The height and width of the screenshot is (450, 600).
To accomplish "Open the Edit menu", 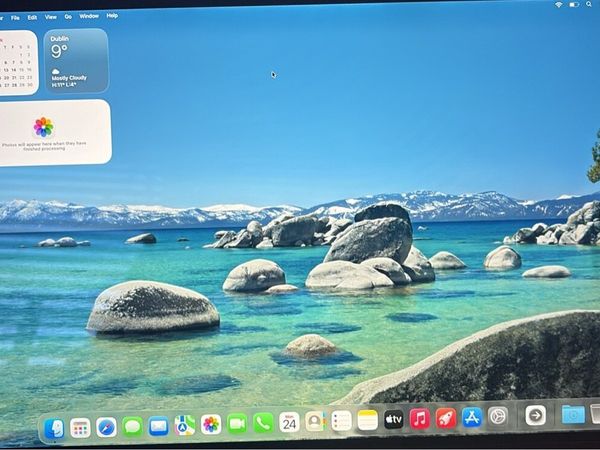I will coord(32,17).
